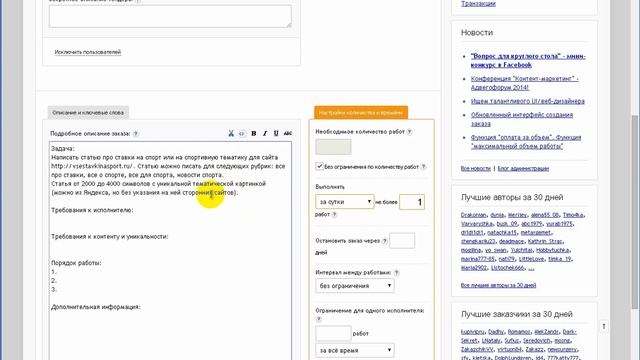640x360 pixels.
Task: Toggle italic formatting I icon
Action: 265,133
